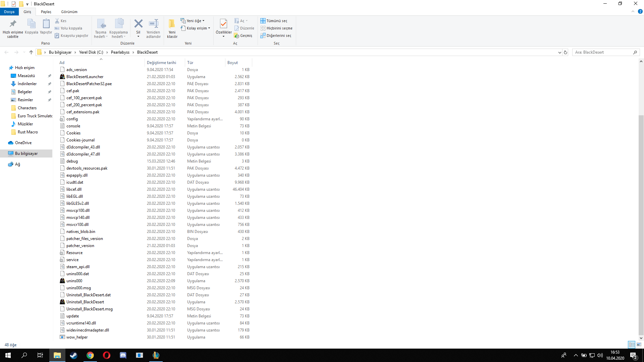644x362 pixels.
Task: Open Discord from the taskbar
Action: (123, 355)
